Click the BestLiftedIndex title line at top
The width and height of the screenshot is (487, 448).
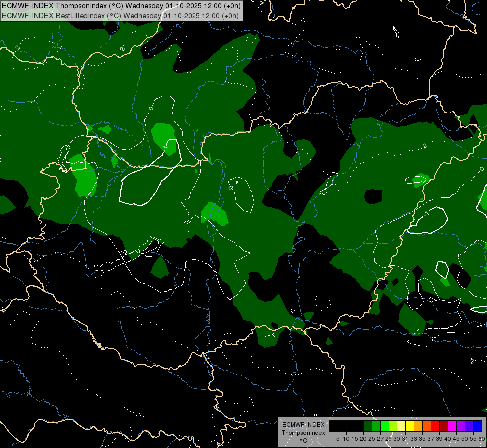120,16
